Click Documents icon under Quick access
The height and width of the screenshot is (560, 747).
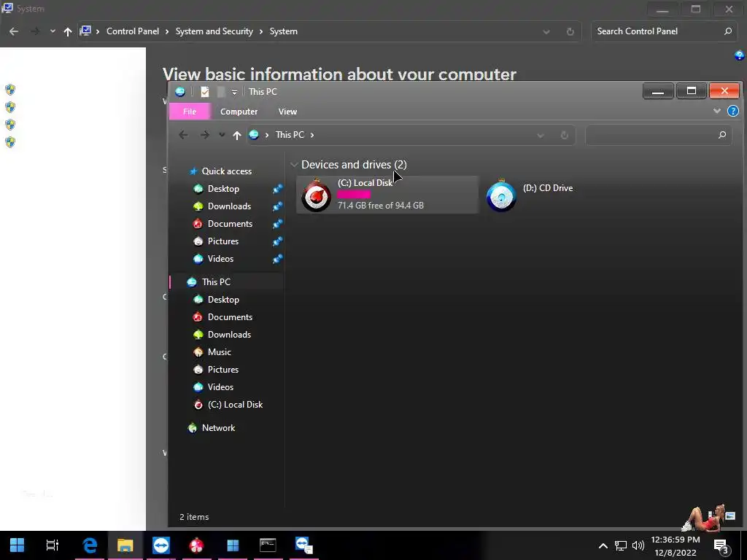click(198, 224)
